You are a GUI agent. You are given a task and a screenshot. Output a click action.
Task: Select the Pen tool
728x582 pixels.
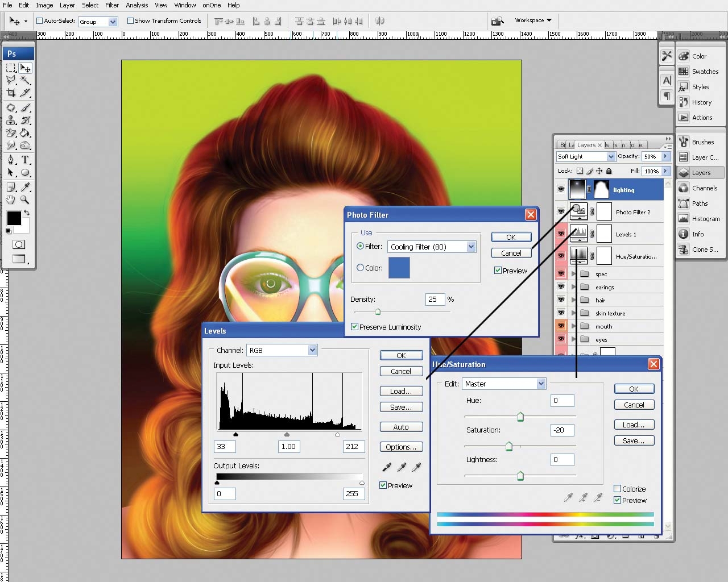(11, 160)
